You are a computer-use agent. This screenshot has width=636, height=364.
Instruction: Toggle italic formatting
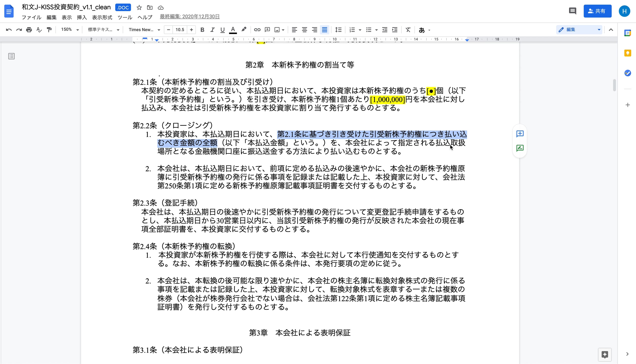pyautogui.click(x=212, y=30)
